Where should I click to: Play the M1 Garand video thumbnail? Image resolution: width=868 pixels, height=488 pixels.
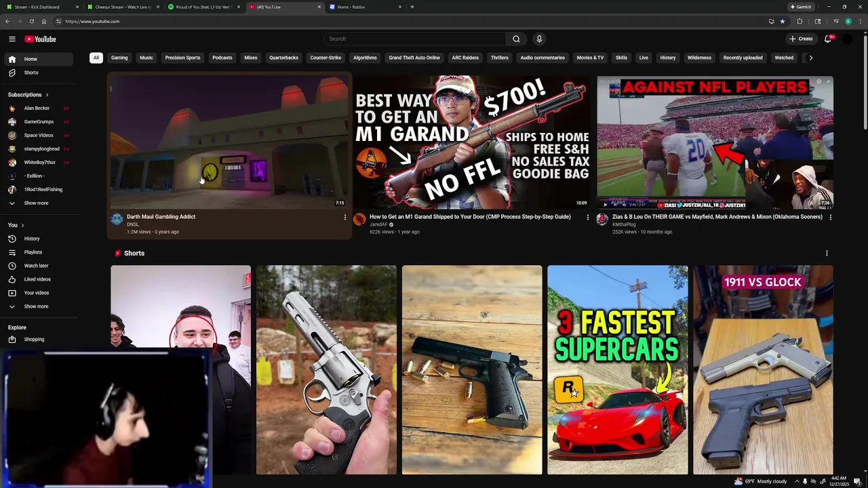pyautogui.click(x=472, y=142)
